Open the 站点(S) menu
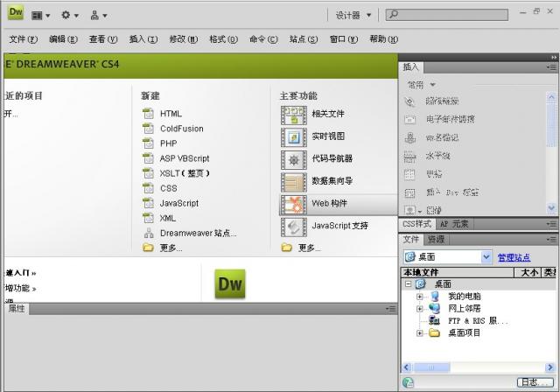560x392 pixels. (x=304, y=39)
